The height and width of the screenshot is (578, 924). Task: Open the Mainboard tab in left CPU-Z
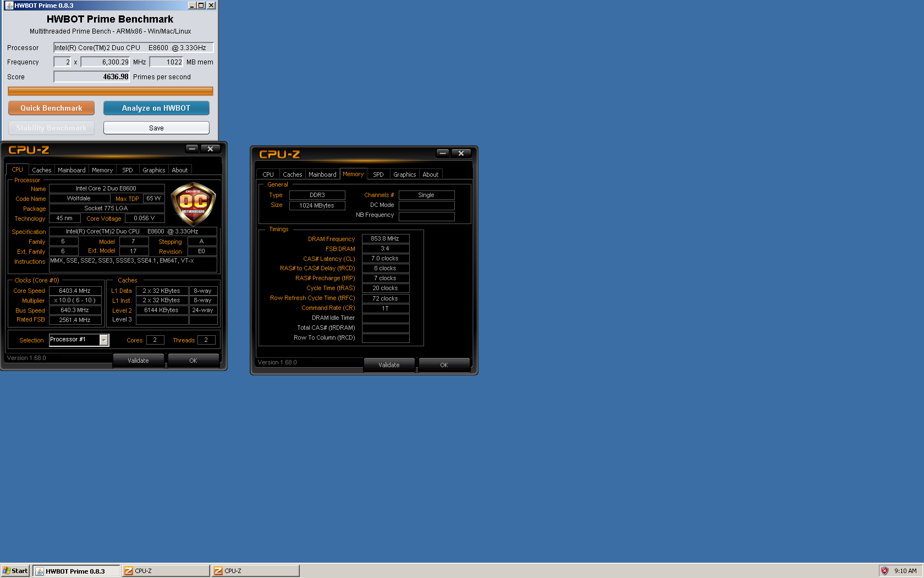point(71,170)
